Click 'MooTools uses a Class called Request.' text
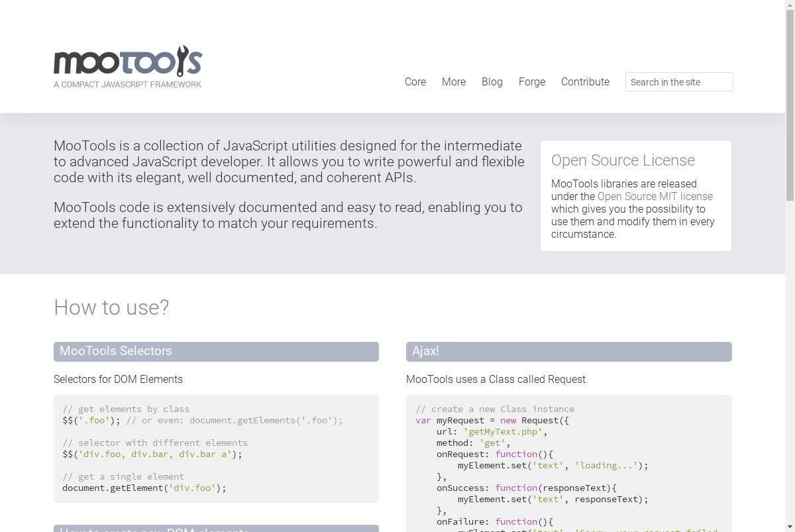795x532 pixels. click(x=497, y=380)
